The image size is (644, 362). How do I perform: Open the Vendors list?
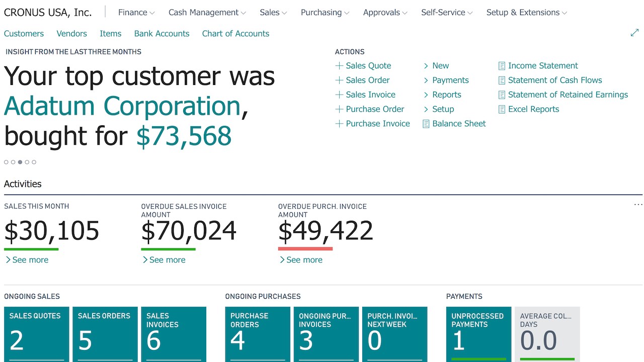tap(71, 34)
